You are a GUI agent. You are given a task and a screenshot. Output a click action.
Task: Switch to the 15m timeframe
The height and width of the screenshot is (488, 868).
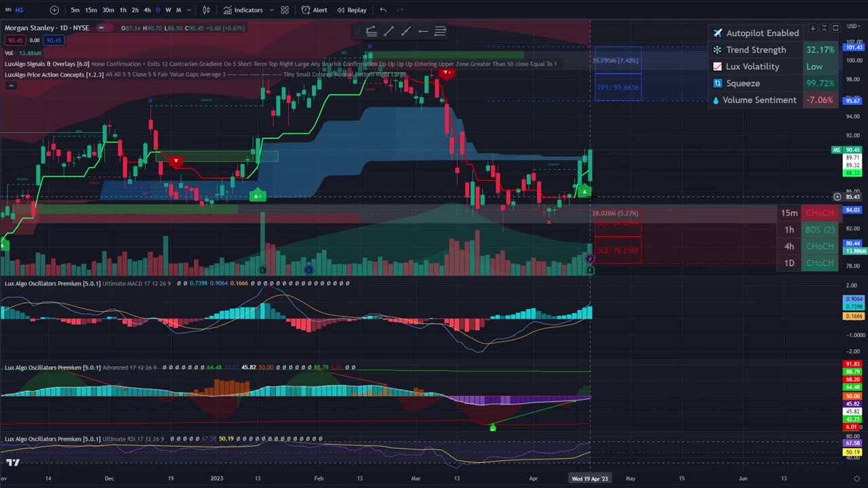point(91,10)
